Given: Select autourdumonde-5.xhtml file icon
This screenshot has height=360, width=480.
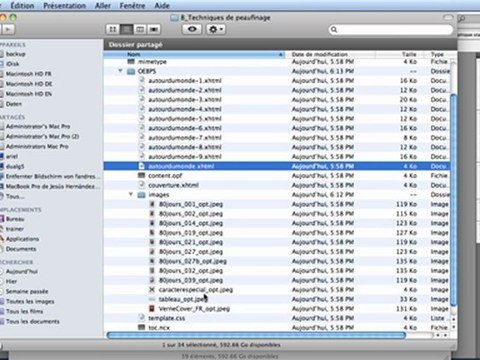Looking at the screenshot, I should pos(142,118).
